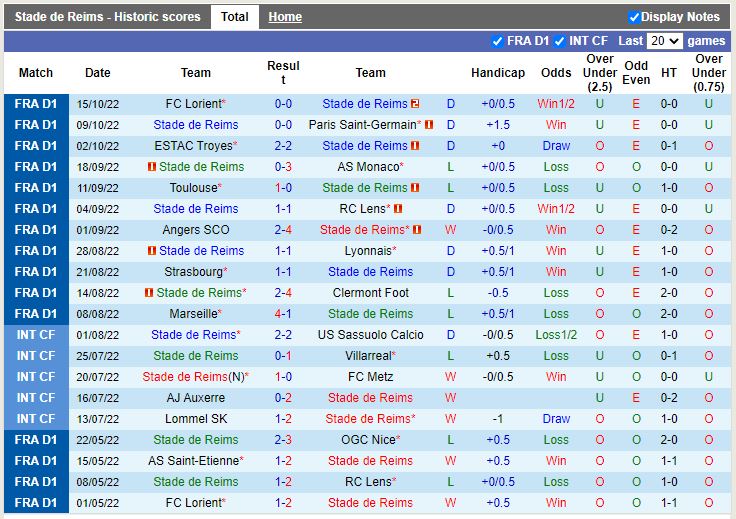Click the 2-3 result against OGC Nice

(x=283, y=440)
